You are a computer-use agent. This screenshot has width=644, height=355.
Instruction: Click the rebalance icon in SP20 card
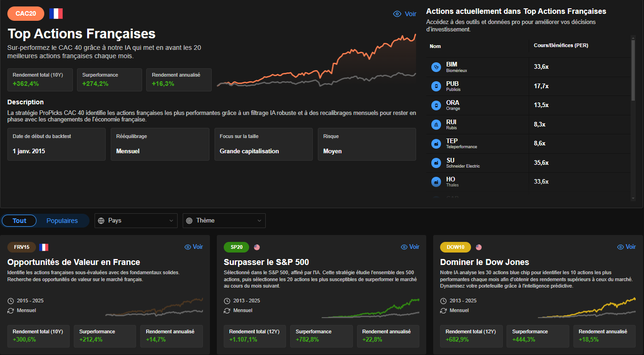(x=227, y=311)
